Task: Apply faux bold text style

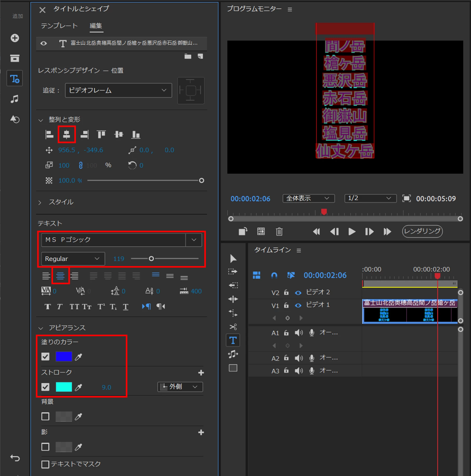Action: tap(48, 307)
